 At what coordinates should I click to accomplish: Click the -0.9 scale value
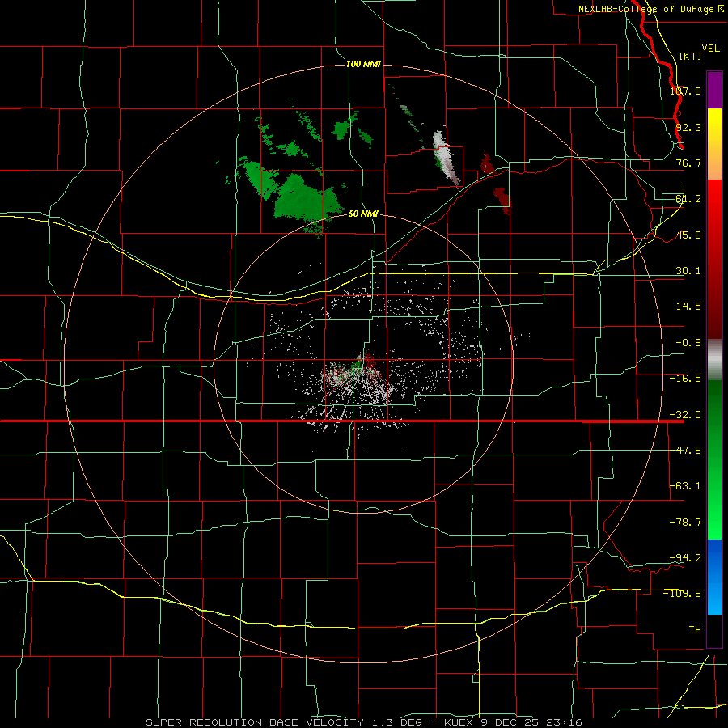(x=688, y=343)
